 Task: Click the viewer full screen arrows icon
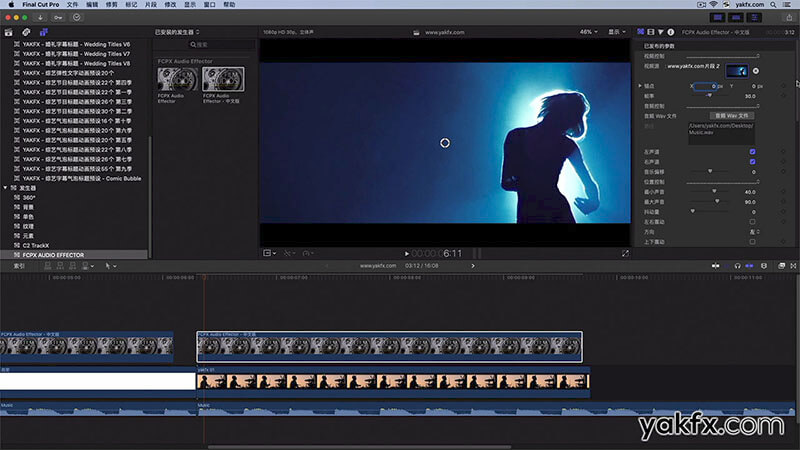[x=625, y=253]
